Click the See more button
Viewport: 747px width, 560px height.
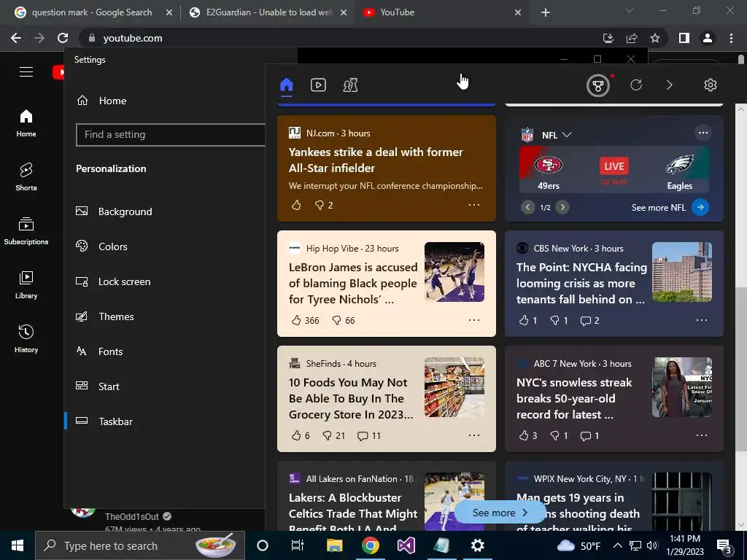(500, 513)
